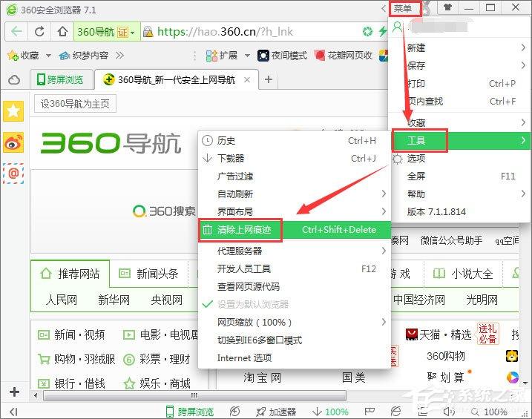
Task: Open the 收藏 favorites star icon
Action: point(13,56)
